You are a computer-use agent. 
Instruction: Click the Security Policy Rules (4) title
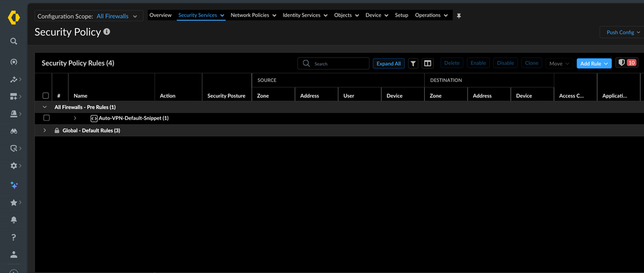point(78,63)
